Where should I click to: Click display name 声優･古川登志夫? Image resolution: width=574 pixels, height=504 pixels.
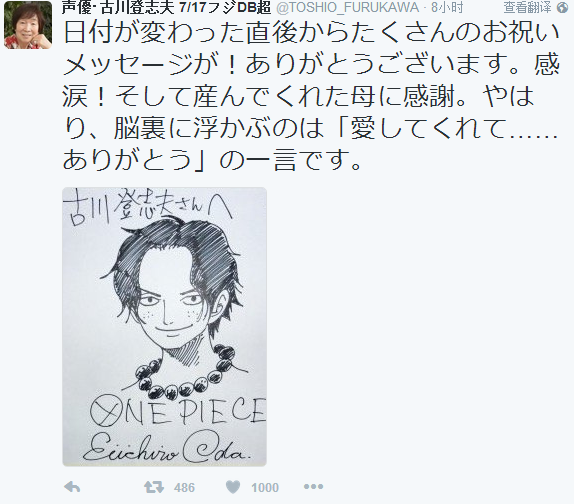click(118, 7)
